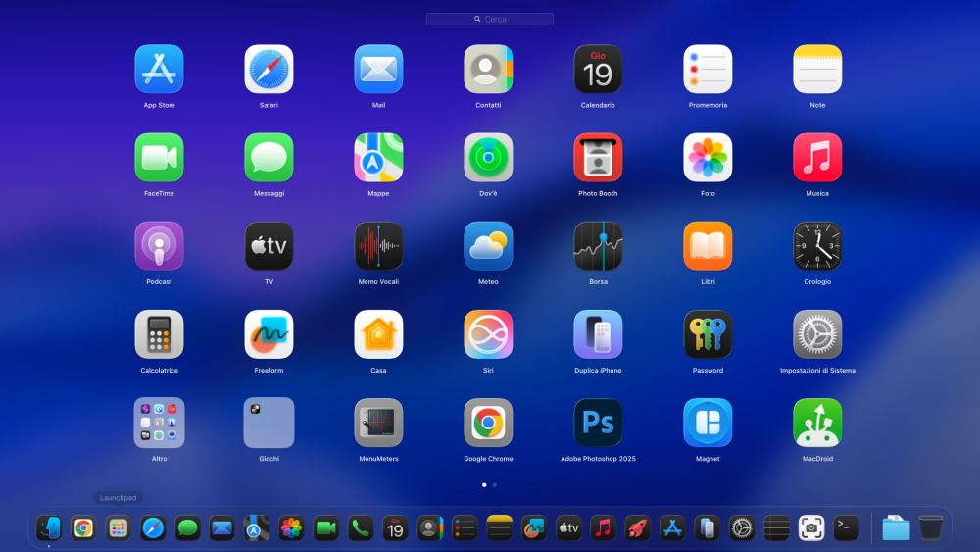Viewport: 980px width, 552px height.
Task: Select the first Launchpad page dot
Action: [484, 485]
